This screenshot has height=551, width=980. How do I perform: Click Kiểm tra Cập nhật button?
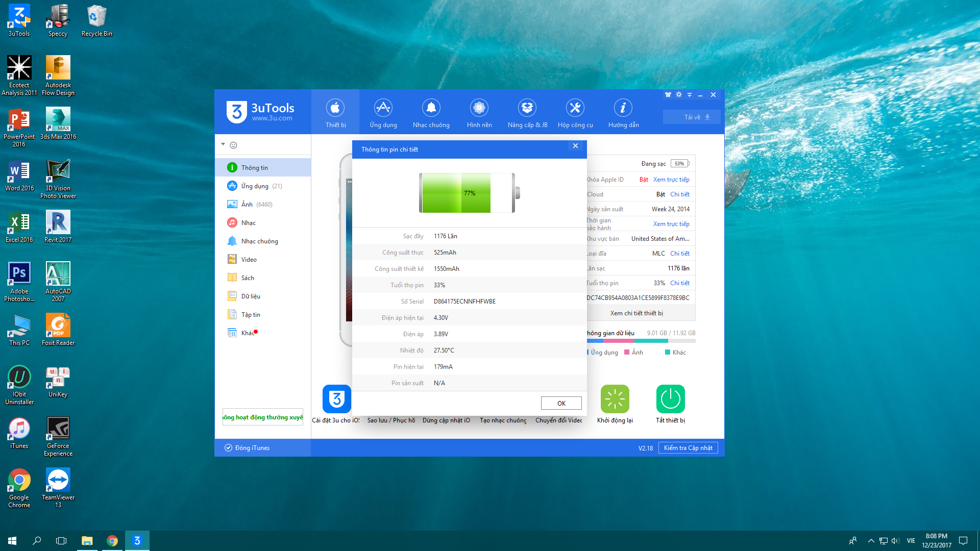point(688,448)
